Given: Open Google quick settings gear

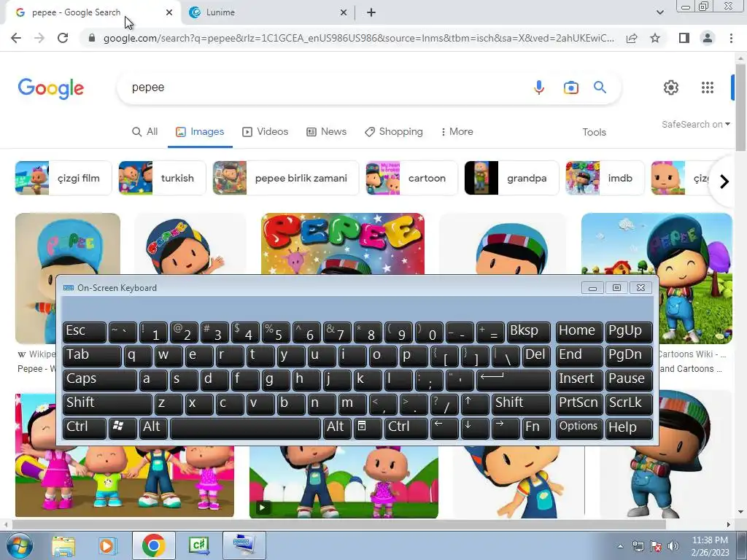Looking at the screenshot, I should (x=671, y=87).
